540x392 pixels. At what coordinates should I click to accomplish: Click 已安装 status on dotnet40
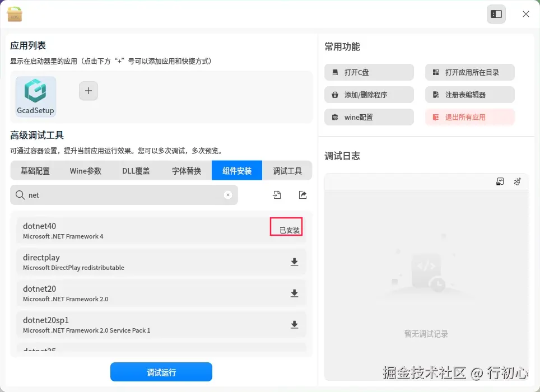(290, 230)
